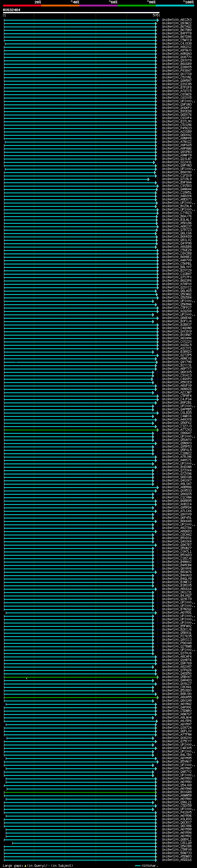Select label UniRef100_Q9SPB3
The width and height of the screenshot is (197, 868).
(x=177, y=152)
